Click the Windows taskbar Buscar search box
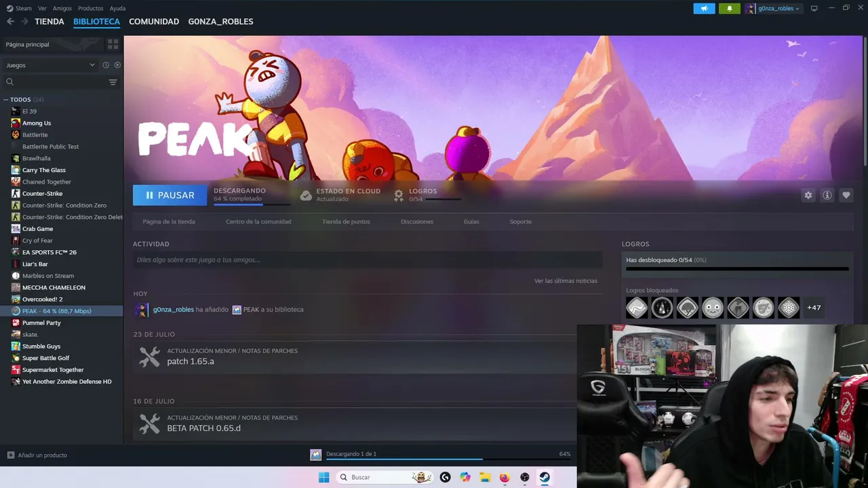The width and height of the screenshot is (868, 488). pyautogui.click(x=385, y=477)
